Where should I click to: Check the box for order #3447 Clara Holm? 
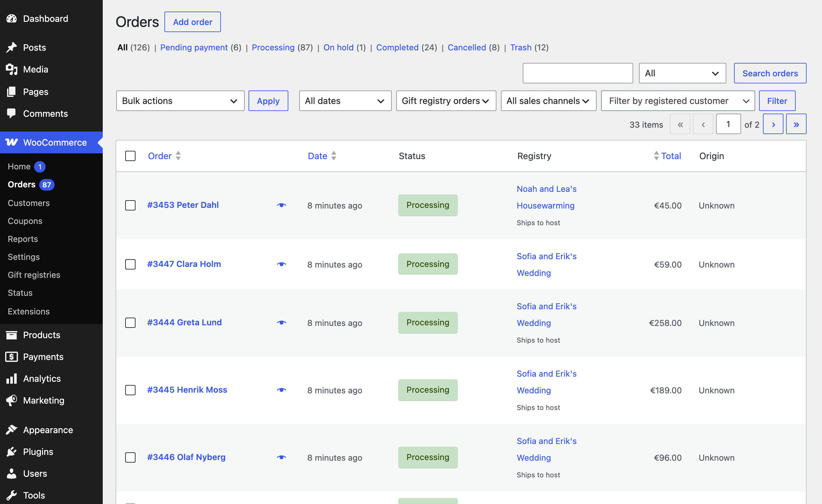click(130, 264)
